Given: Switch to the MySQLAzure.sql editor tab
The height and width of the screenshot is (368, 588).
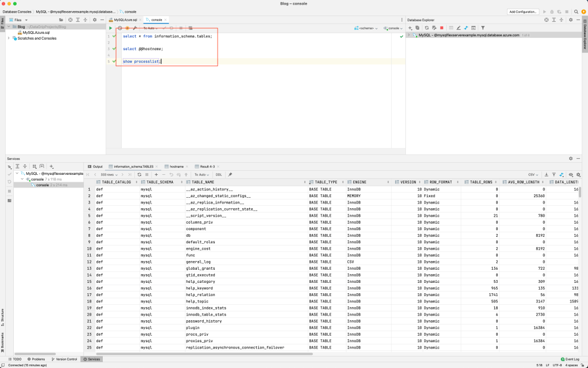Looking at the screenshot, I should (125, 20).
